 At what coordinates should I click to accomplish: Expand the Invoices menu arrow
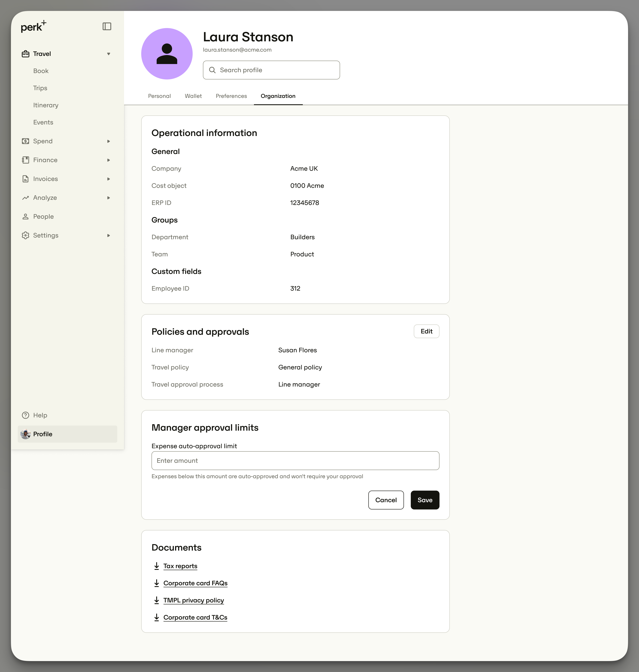tap(109, 179)
